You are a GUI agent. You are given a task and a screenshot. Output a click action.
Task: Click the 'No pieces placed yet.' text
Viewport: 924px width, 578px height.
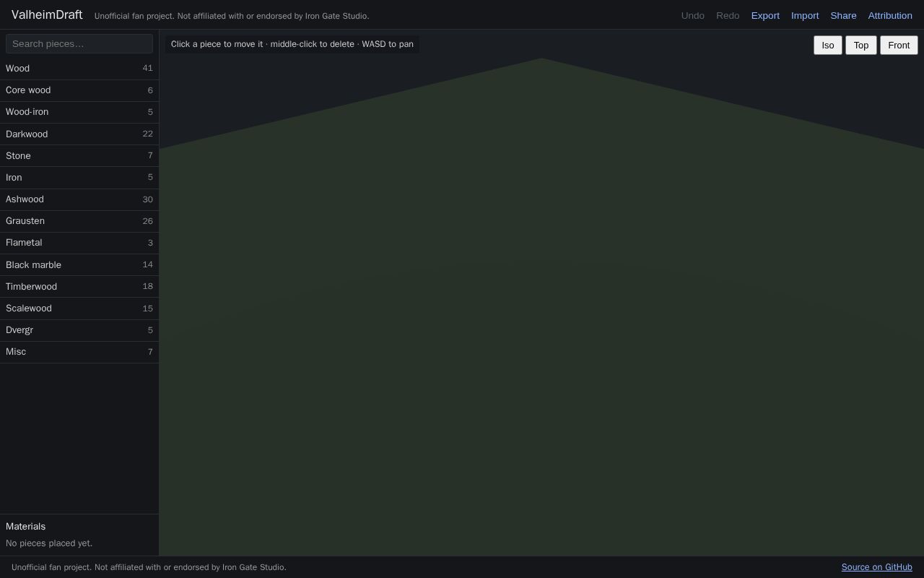pos(49,543)
